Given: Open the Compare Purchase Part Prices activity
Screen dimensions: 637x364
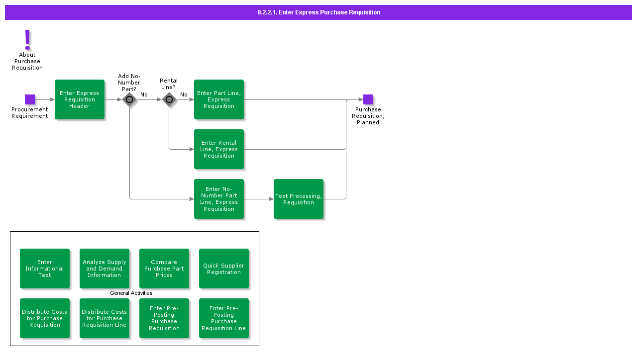Looking at the screenshot, I should pyautogui.click(x=164, y=269).
